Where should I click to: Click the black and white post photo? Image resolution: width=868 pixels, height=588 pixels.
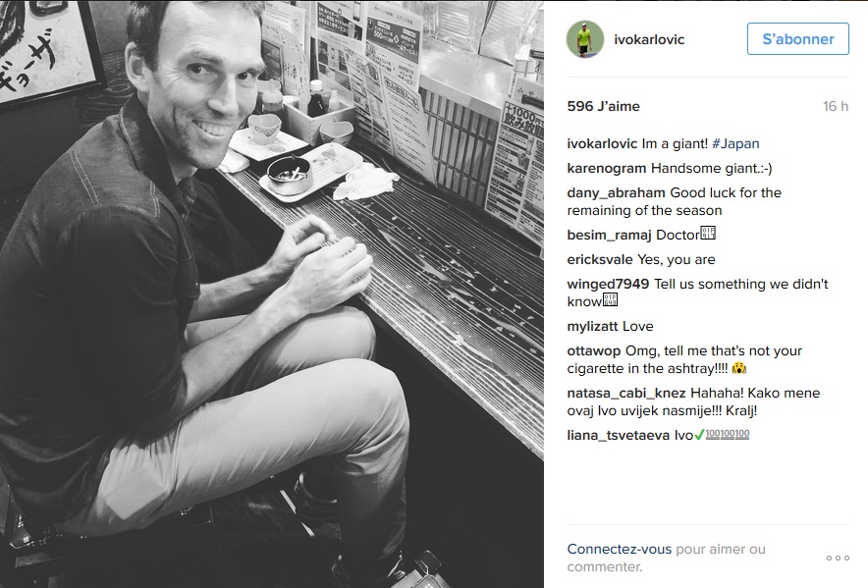tap(271, 294)
